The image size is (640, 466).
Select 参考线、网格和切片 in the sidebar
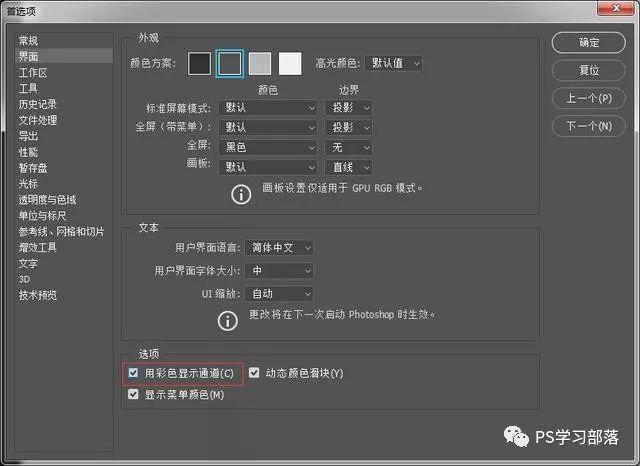pyautogui.click(x=64, y=231)
